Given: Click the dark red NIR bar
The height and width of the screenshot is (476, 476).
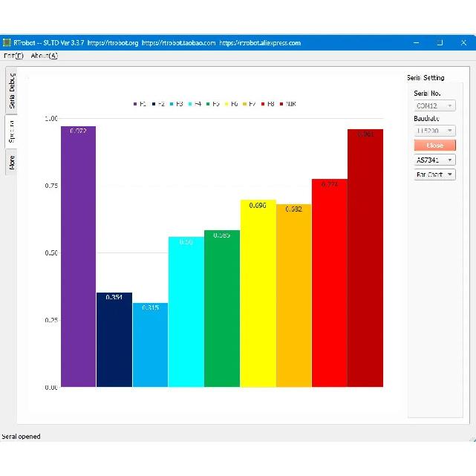Looking at the screenshot, I should pos(365,258).
